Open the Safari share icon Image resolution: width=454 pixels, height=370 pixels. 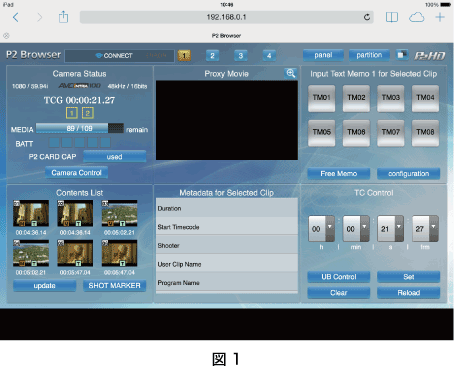(63, 17)
